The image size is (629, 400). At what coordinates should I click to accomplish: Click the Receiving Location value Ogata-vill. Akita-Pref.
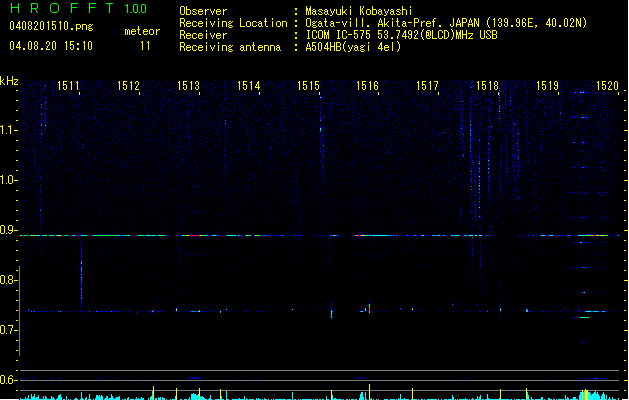tap(372, 23)
